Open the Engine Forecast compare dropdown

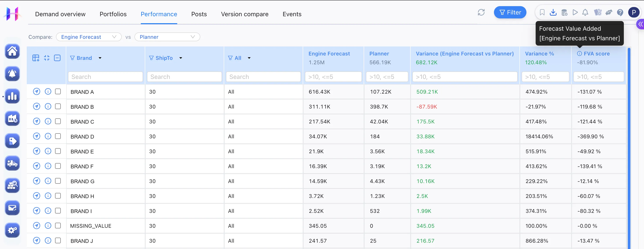[89, 37]
